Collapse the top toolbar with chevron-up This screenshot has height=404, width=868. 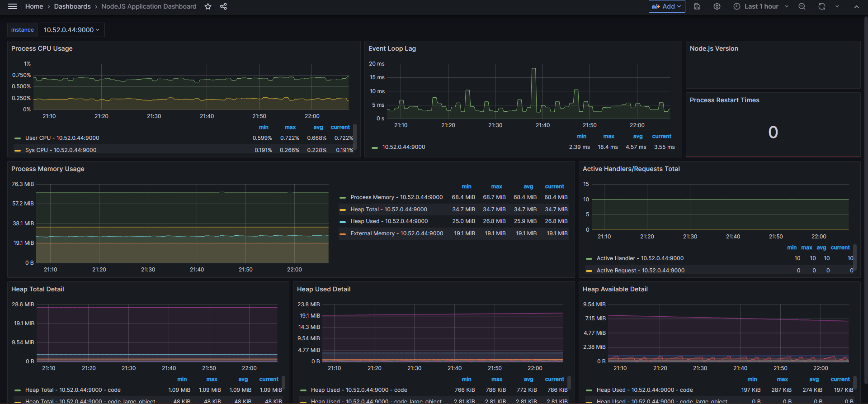[856, 6]
